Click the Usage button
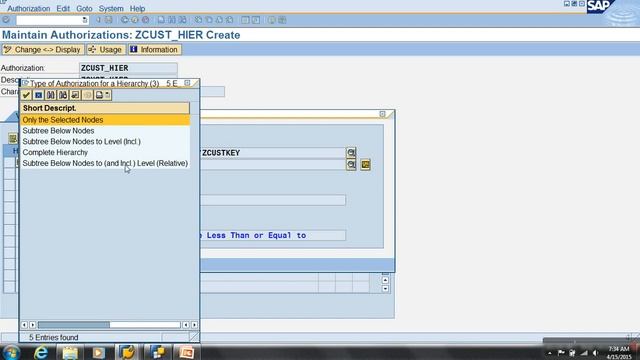This screenshot has width=640, height=360. pyautogui.click(x=105, y=50)
